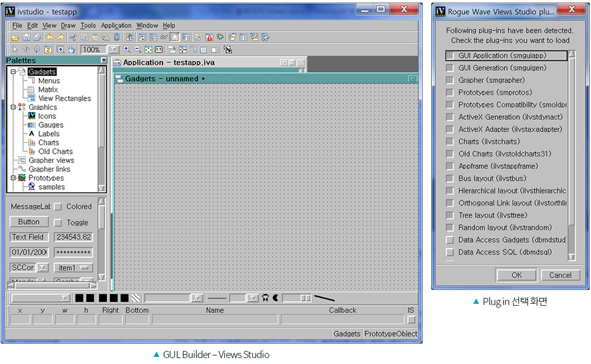
Task: Click the Delete trash can icon
Action: click(x=117, y=37)
